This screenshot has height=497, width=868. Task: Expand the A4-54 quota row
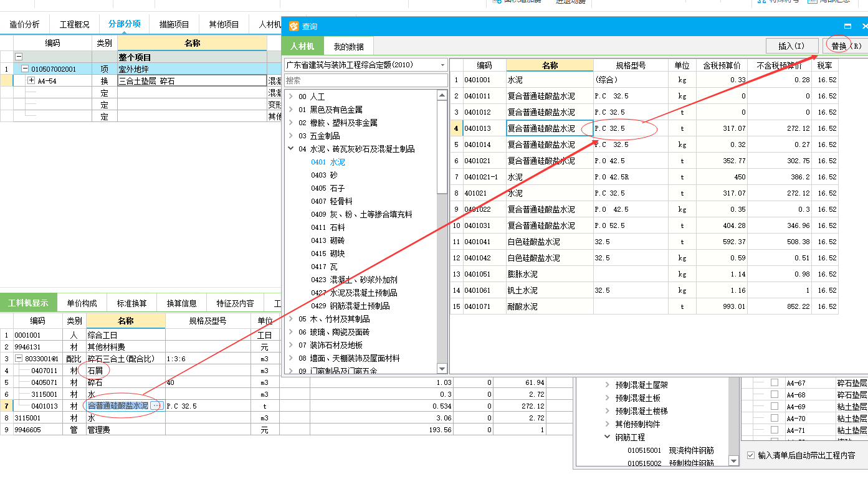(31, 81)
